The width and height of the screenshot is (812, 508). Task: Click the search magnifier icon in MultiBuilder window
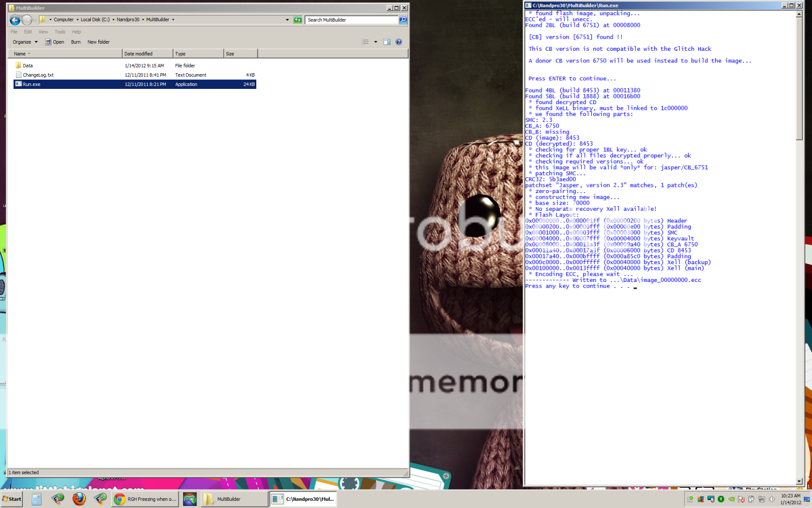pyautogui.click(x=403, y=20)
